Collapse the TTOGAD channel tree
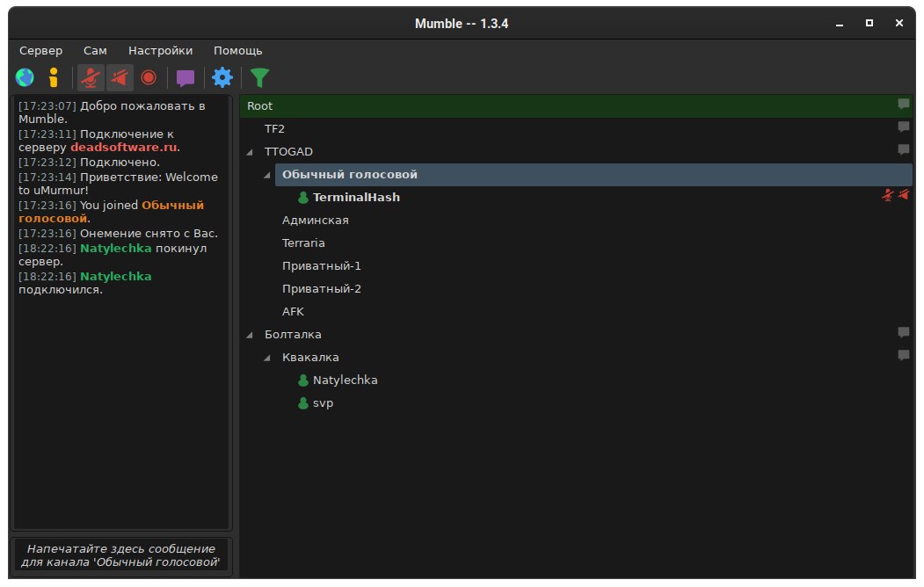The height and width of the screenshot is (587, 924). [x=250, y=152]
